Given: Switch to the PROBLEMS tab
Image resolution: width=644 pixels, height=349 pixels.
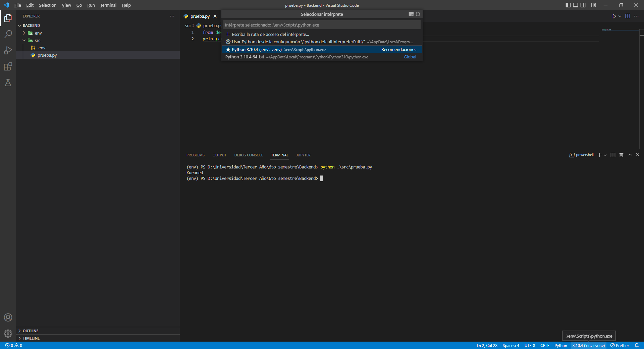Looking at the screenshot, I should pos(196,155).
